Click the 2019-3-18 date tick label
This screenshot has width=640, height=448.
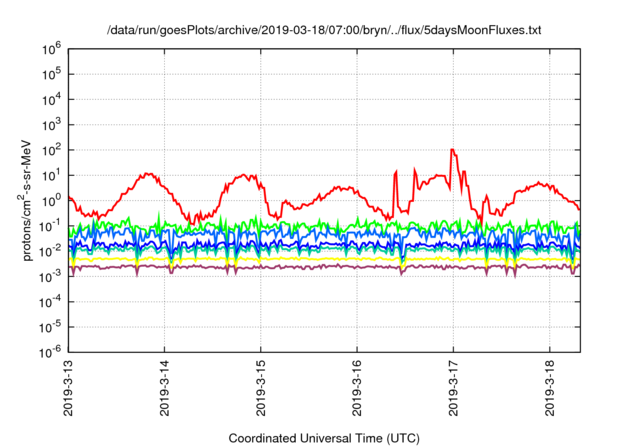point(550,388)
